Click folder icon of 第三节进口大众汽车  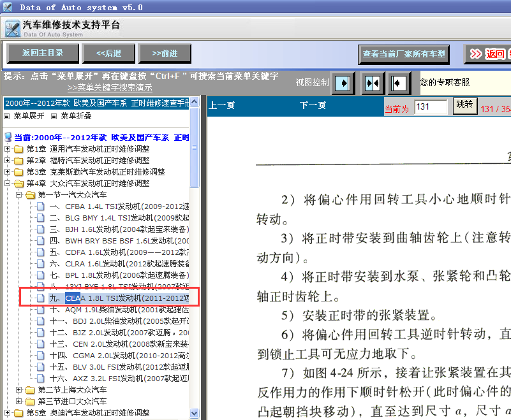pos(30,402)
